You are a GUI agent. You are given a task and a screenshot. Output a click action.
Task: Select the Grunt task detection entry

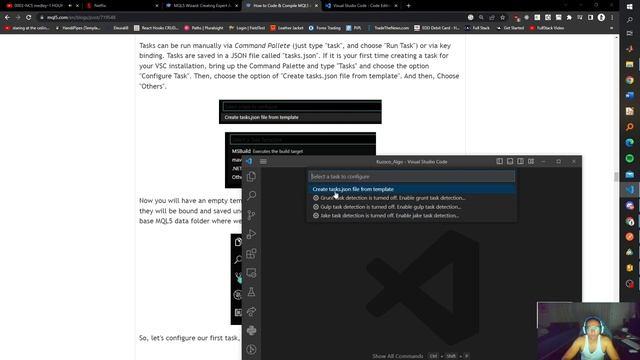point(411,198)
